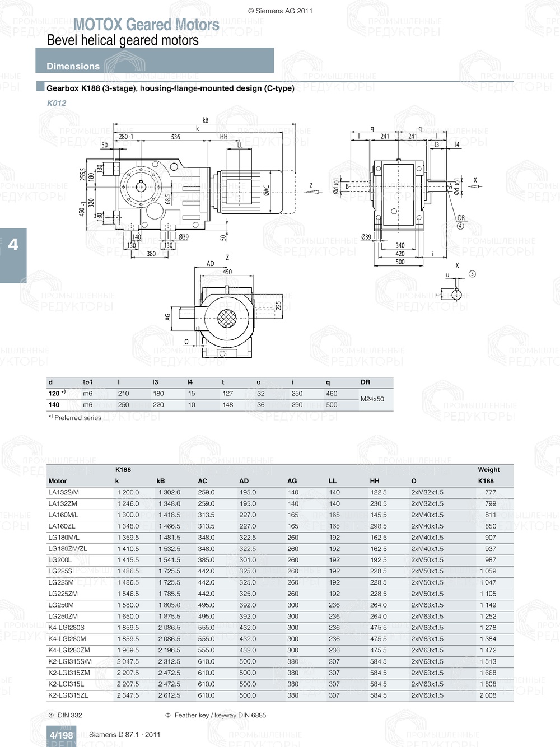Expand the K188 table header
This screenshot has width=560, height=747.
[x=122, y=470]
